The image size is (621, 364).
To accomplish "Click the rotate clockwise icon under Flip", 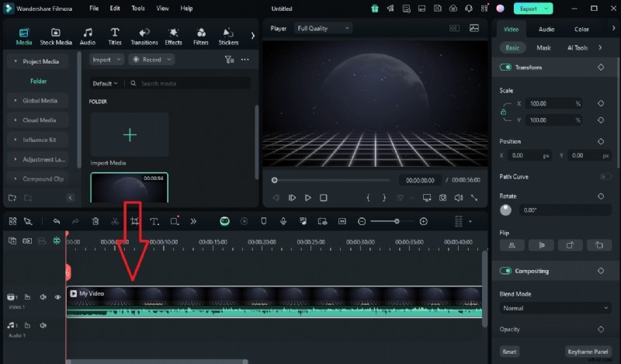I will pyautogui.click(x=570, y=245).
